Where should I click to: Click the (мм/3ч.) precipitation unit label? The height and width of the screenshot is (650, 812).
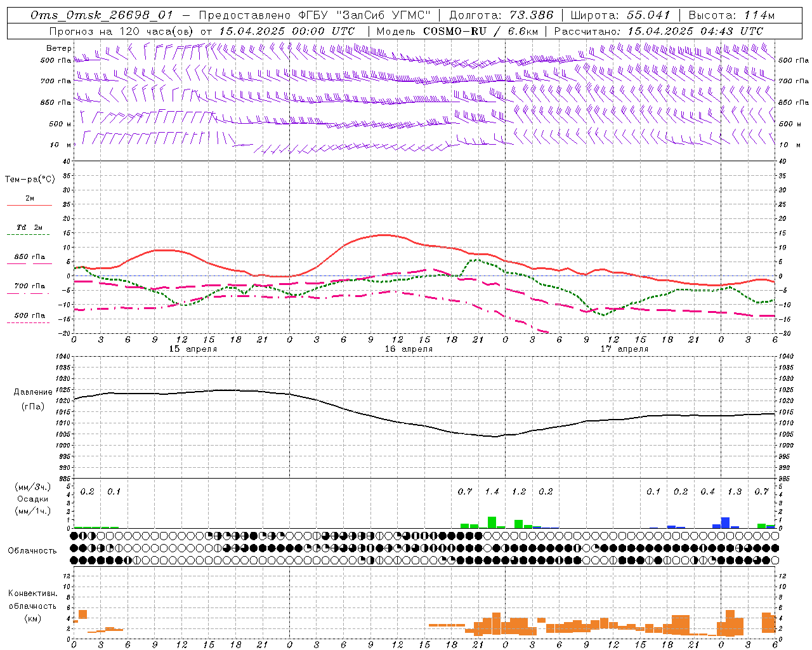[32, 487]
